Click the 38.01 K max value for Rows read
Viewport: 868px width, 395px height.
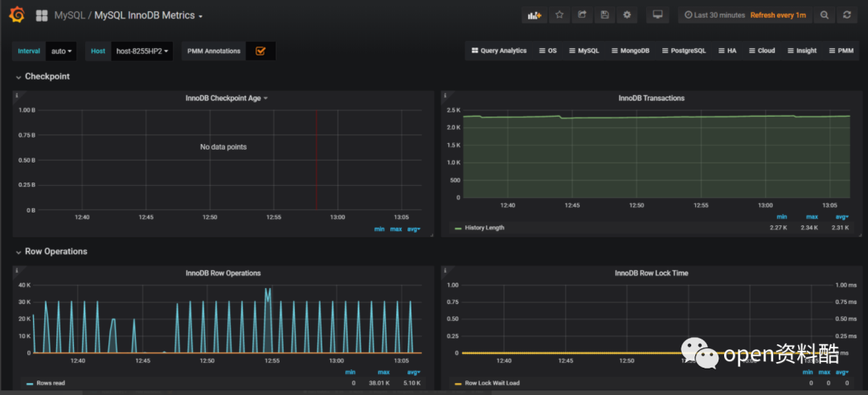coord(379,383)
